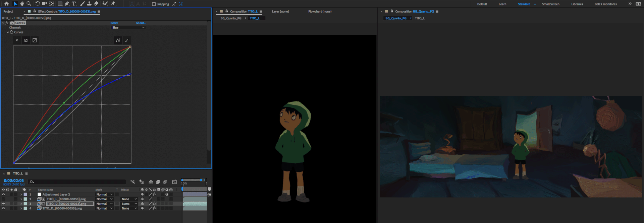The width and height of the screenshot is (644, 223).
Task: Switch to the Project tab
Action: tap(8, 11)
